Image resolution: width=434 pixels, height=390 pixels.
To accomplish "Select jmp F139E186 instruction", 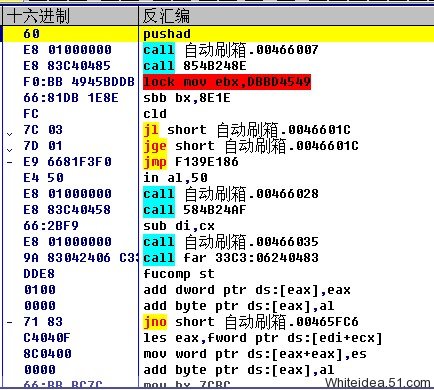I will (x=191, y=162).
